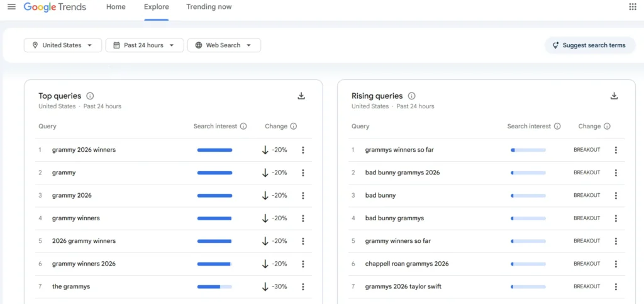The width and height of the screenshot is (644, 304).
Task: Open more options for the grammys row
Action: (303, 287)
